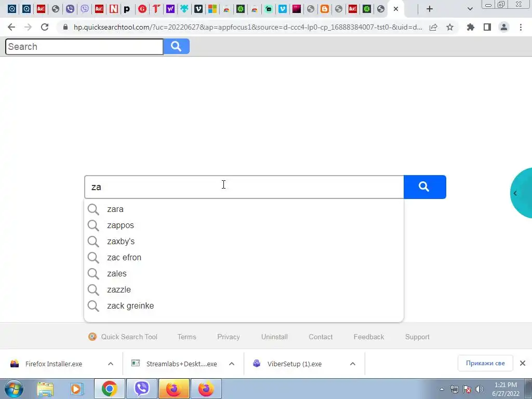Open a new tab with plus button
This screenshot has width=532, height=399.
[430, 9]
